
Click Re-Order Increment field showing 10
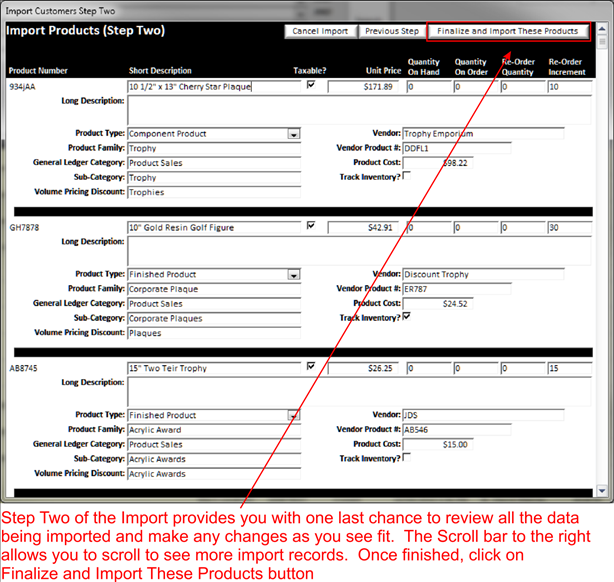pos(569,87)
